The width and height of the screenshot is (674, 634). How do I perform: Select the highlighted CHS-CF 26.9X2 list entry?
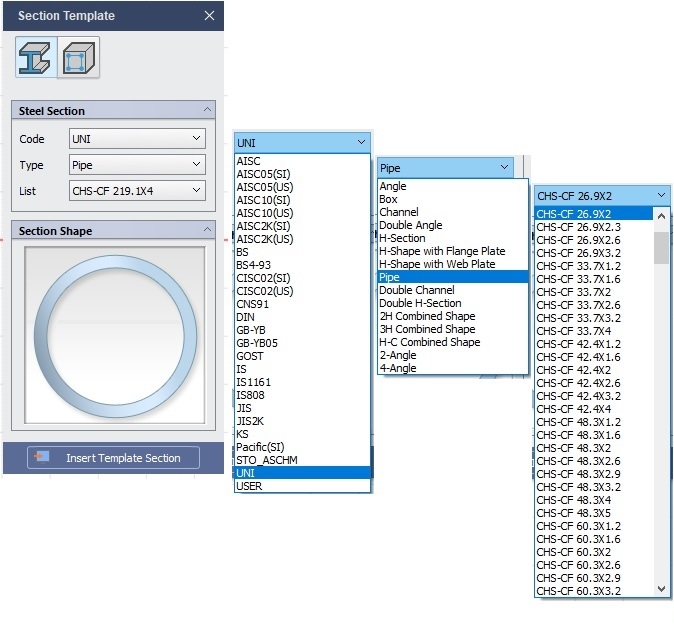click(x=594, y=214)
